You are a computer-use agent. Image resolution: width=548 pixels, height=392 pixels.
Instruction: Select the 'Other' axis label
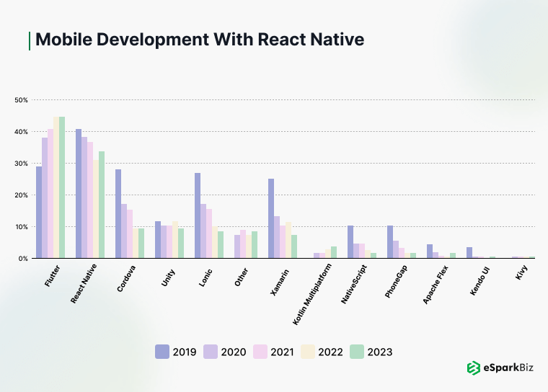[x=241, y=277]
